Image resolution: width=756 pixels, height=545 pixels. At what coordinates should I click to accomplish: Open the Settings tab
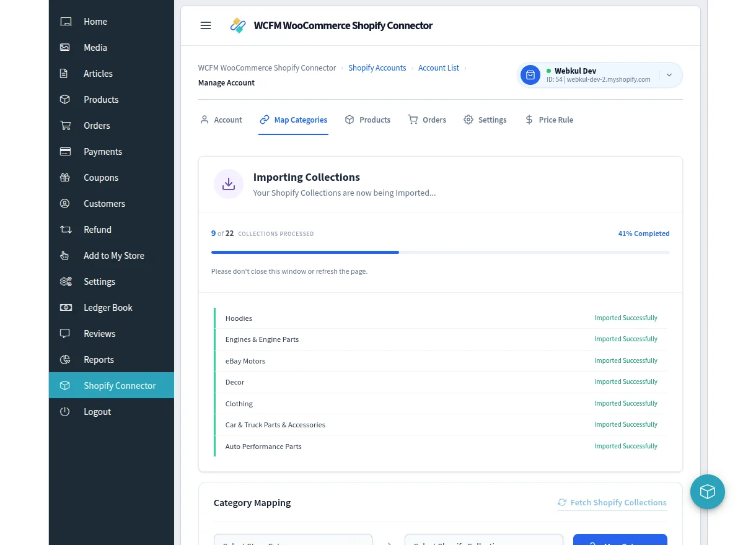coord(485,120)
